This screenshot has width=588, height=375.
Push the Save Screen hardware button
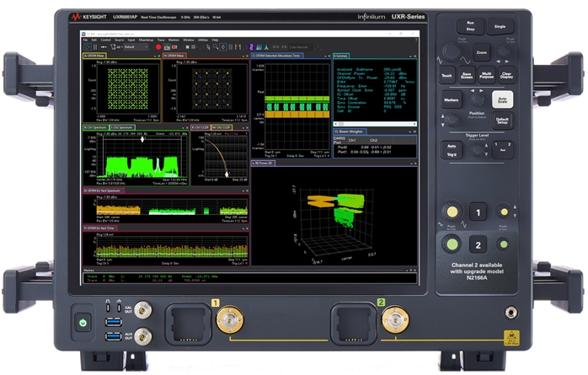(467, 75)
